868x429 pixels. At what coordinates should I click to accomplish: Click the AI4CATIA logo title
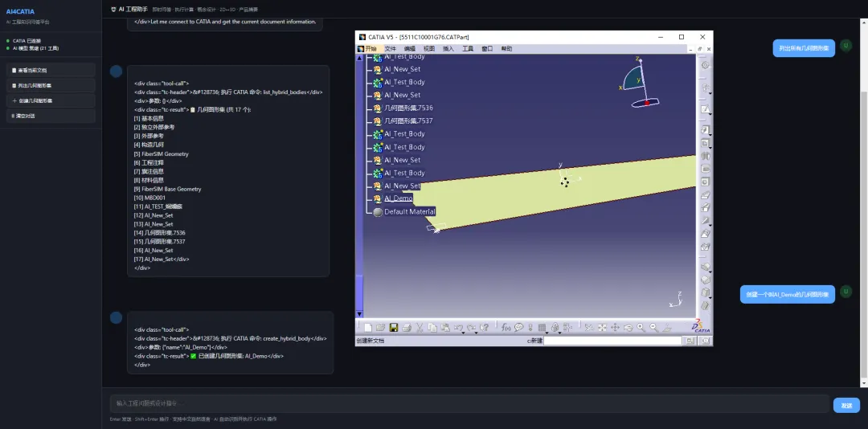pyautogui.click(x=20, y=11)
